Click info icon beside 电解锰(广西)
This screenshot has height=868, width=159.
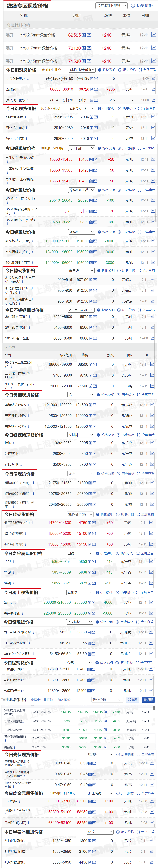point(24,669)
